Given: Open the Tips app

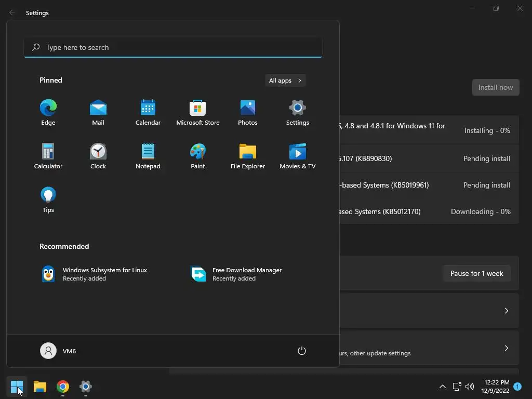Looking at the screenshot, I should pos(48,200).
